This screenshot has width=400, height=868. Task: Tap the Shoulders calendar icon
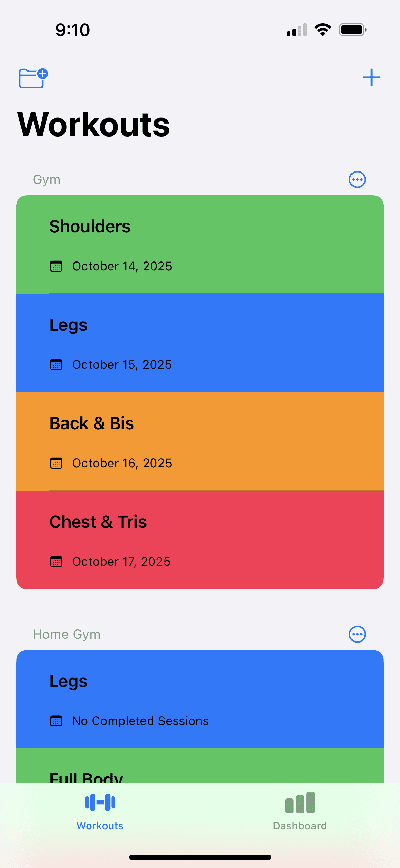pos(56,266)
